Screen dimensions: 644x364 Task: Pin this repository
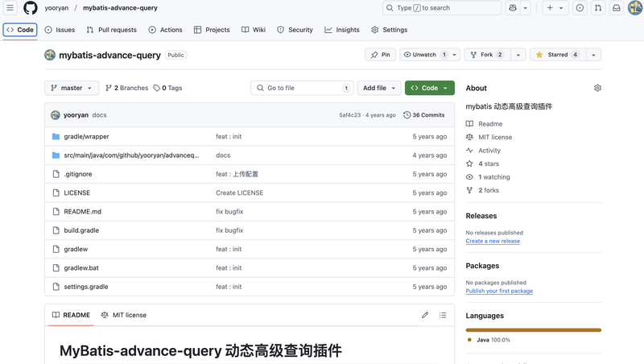380,55
